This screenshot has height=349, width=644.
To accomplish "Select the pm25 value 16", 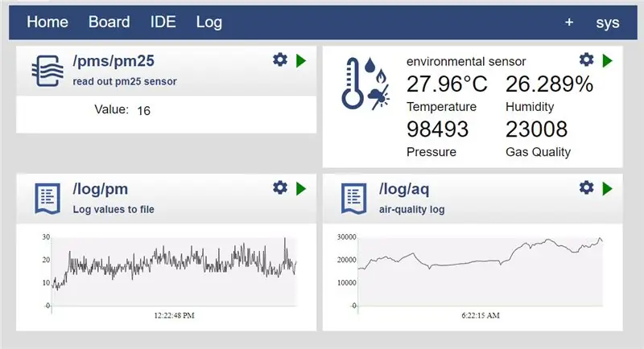I will pos(143,111).
